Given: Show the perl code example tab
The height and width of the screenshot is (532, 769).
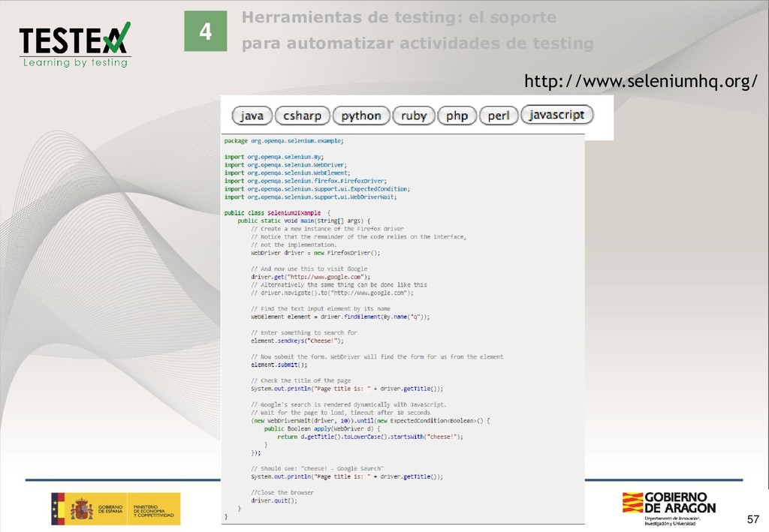Looking at the screenshot, I should click(499, 116).
